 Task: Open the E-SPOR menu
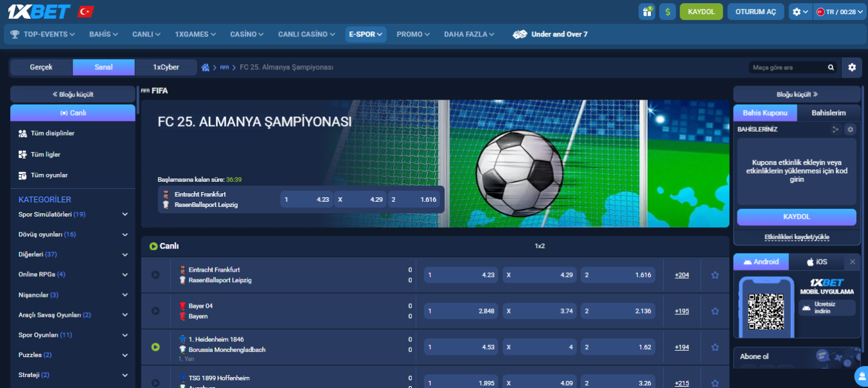366,34
